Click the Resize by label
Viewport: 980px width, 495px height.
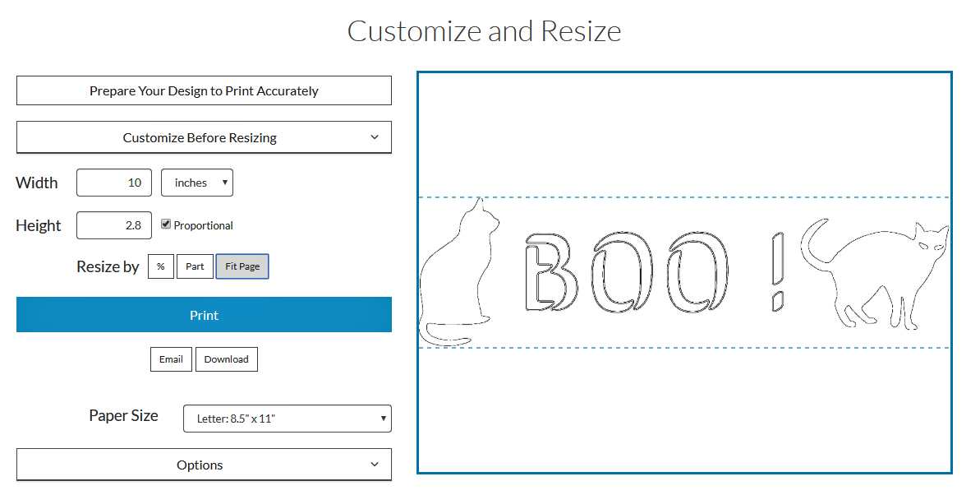(108, 266)
